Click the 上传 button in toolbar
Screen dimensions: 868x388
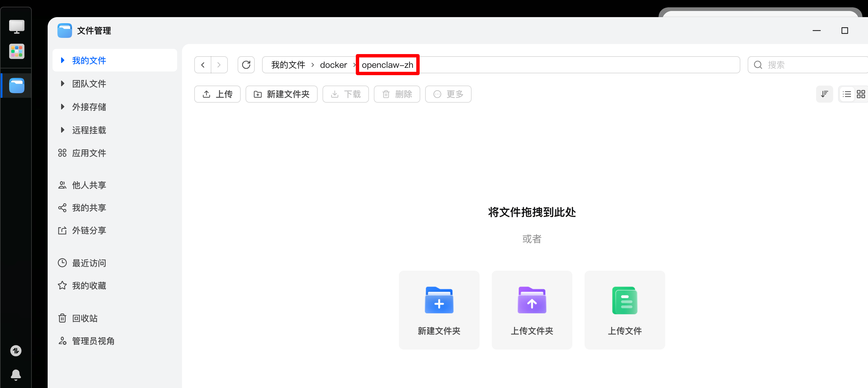click(x=217, y=94)
